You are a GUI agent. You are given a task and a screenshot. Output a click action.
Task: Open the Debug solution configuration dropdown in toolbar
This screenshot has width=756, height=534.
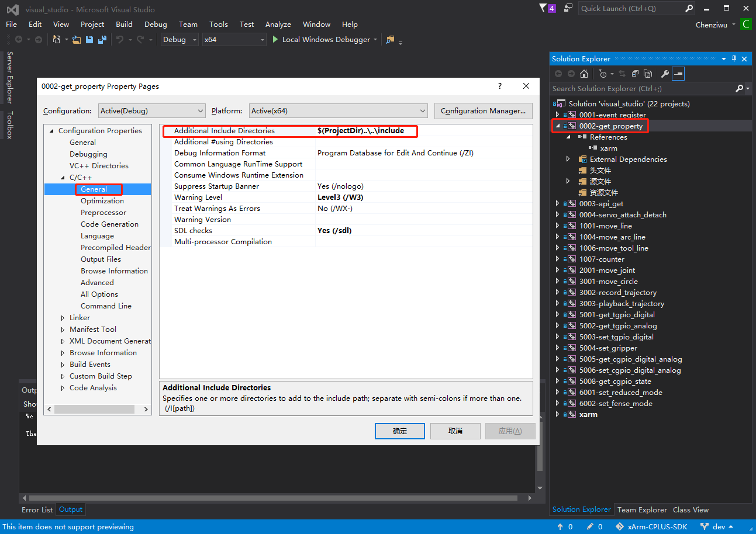point(180,40)
